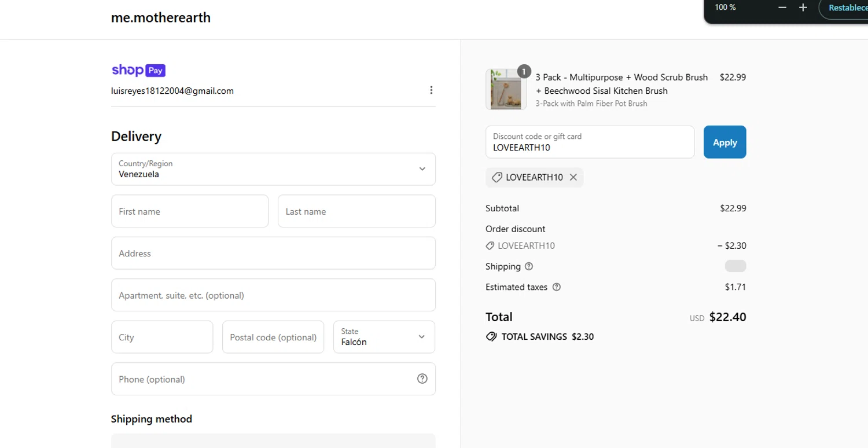The image size is (868, 448).
Task: Click the email luisreyes18122004@gmail.com
Action: pyautogui.click(x=172, y=91)
